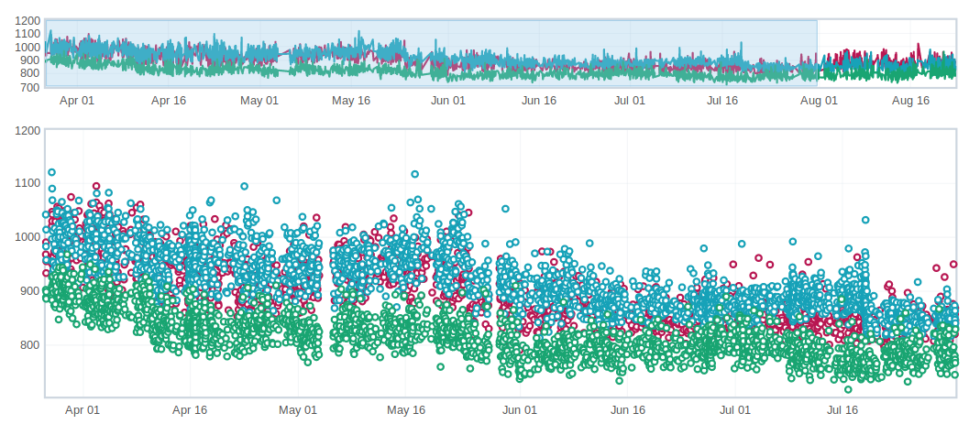
Task: Click Jun 01 label on main chart x-axis
Action: pyautogui.click(x=519, y=410)
